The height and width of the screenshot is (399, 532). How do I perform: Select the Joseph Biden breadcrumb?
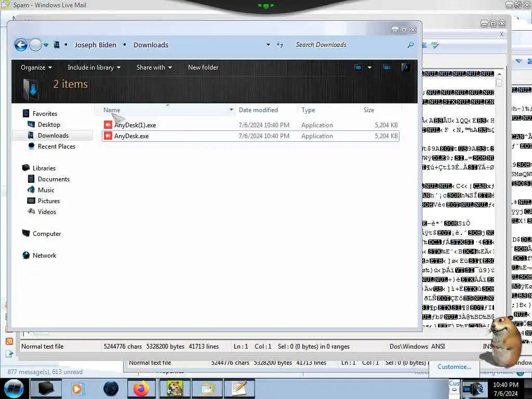96,45
